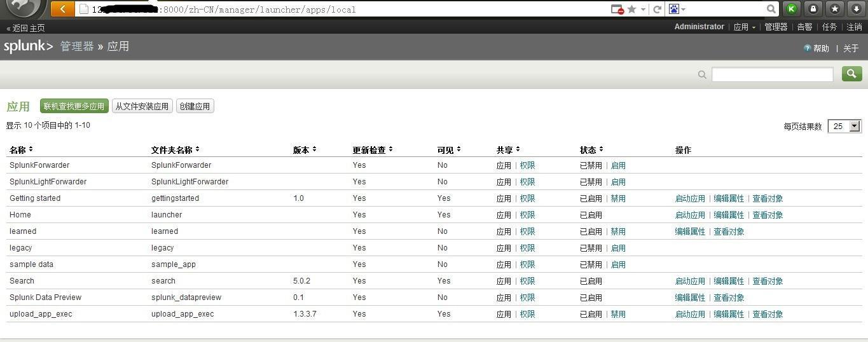Click 联机查找更多应用 green button

pyautogui.click(x=74, y=106)
